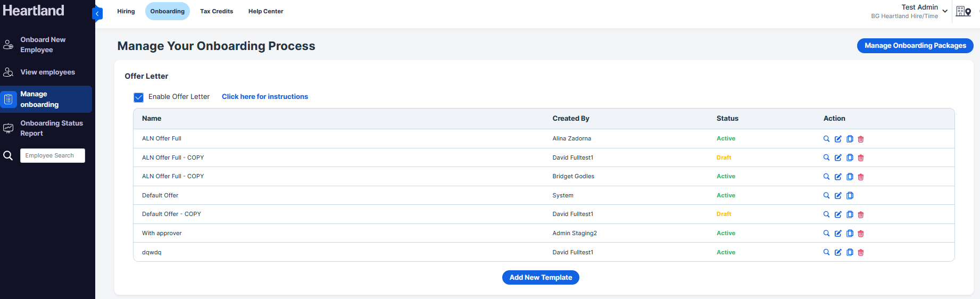This screenshot has height=299, width=980.
Task: Open Click here for instructions link
Action: 265,97
